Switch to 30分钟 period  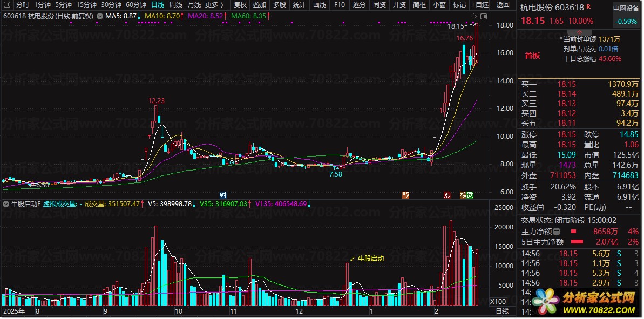tap(111, 5)
